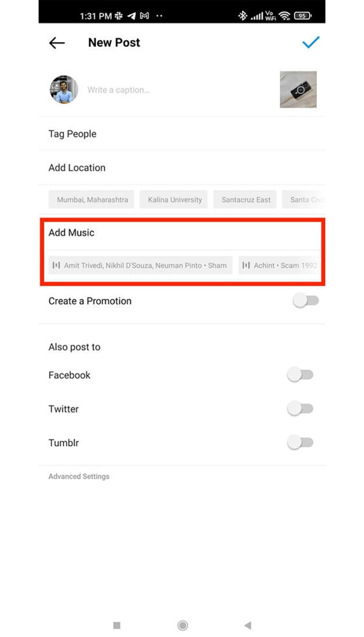Tap the Android home navigation button
Viewport: 364px width, 637px height.
[183, 625]
